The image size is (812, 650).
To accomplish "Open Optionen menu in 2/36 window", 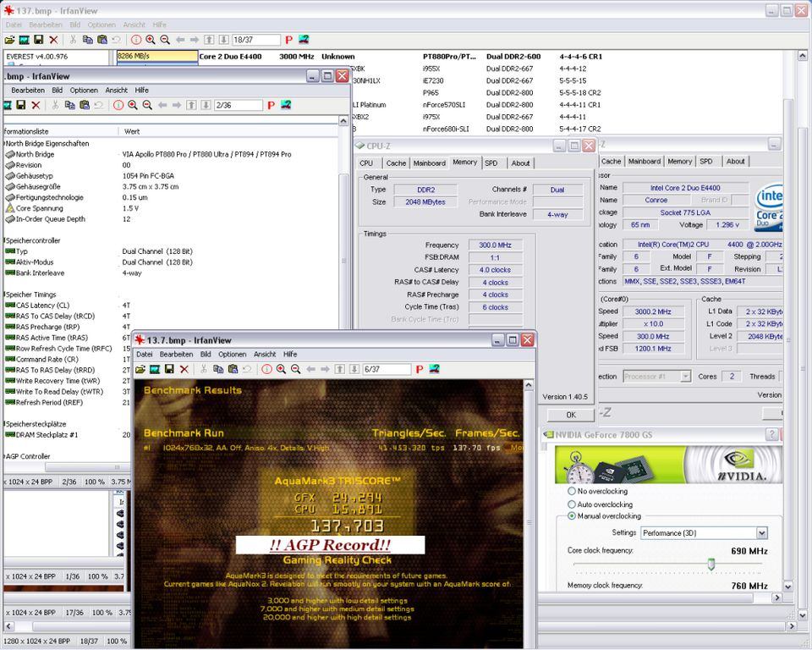I will coord(84,91).
